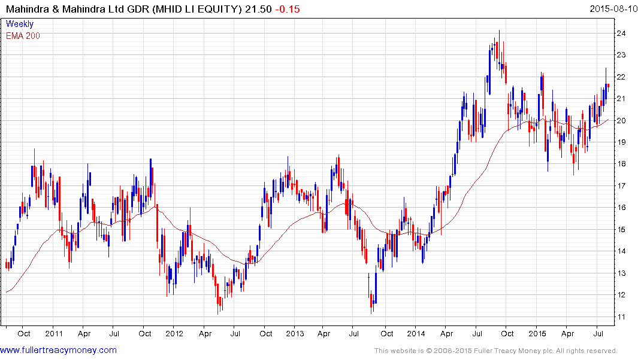644x359 pixels.
Task: Select the 15 price axis label
Action: point(621,230)
